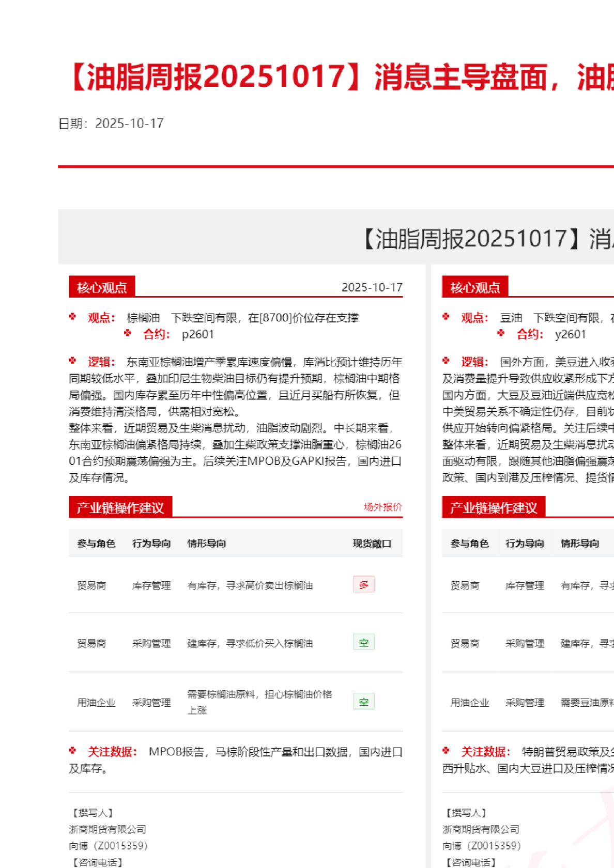Click the 现货敞口 column header
This screenshot has height=868, width=614.
[x=372, y=544]
